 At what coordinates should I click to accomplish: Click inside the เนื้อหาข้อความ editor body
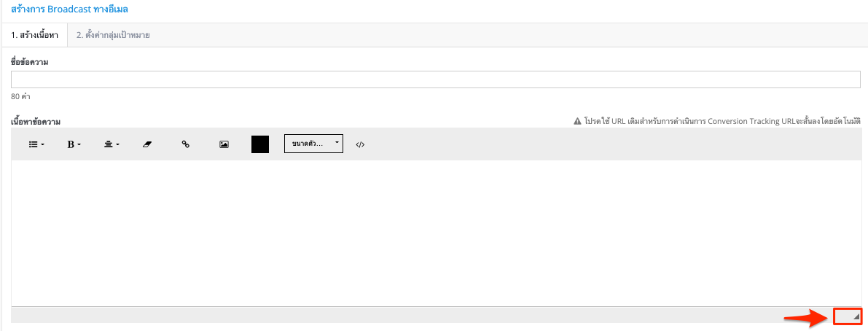[436, 233]
